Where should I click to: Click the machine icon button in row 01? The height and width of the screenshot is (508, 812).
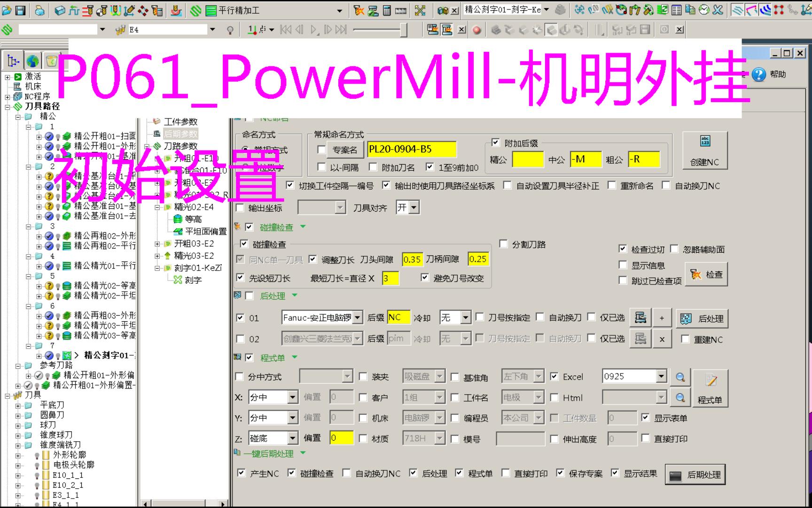click(640, 318)
